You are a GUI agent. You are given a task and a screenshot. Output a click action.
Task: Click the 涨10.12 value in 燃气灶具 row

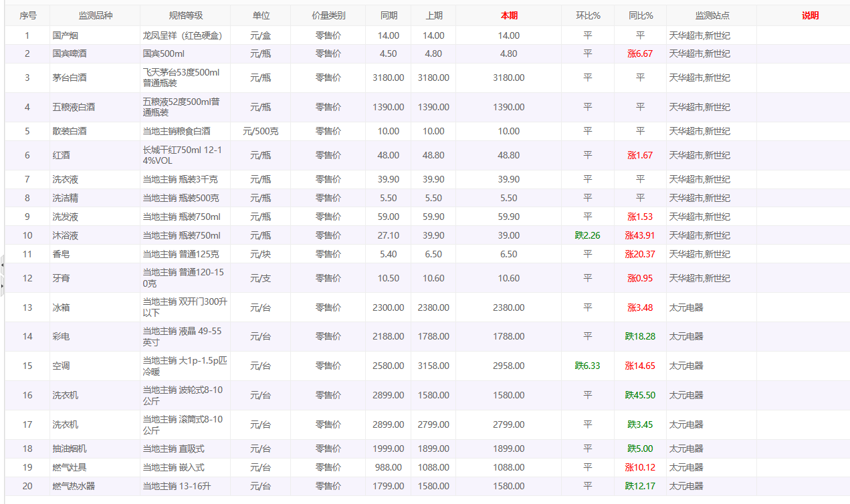[640, 467]
